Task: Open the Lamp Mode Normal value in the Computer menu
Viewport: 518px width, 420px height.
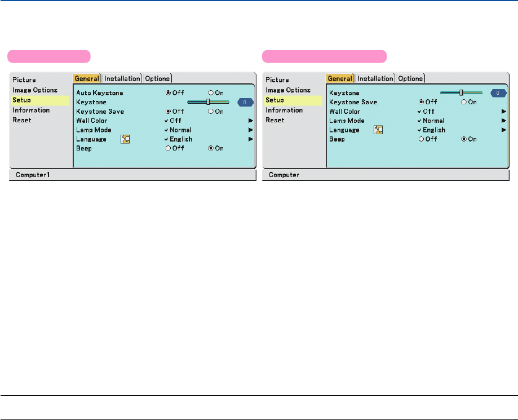Action: click(x=431, y=121)
